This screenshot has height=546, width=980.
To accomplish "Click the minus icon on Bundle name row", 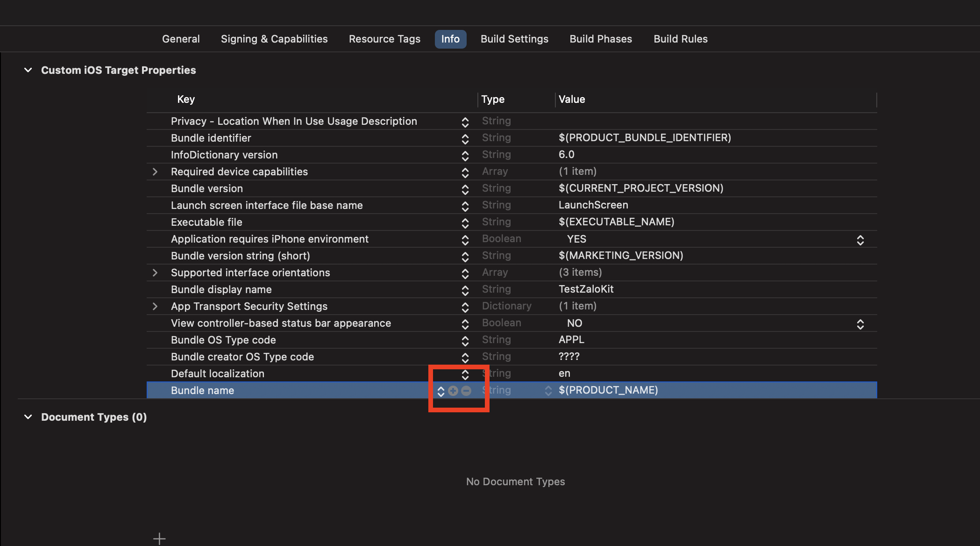I will point(466,391).
